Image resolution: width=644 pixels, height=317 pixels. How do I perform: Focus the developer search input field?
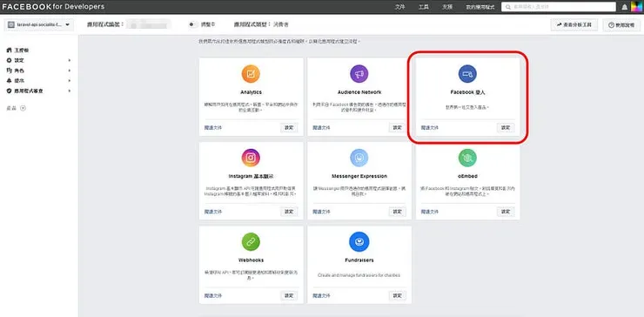coord(559,7)
